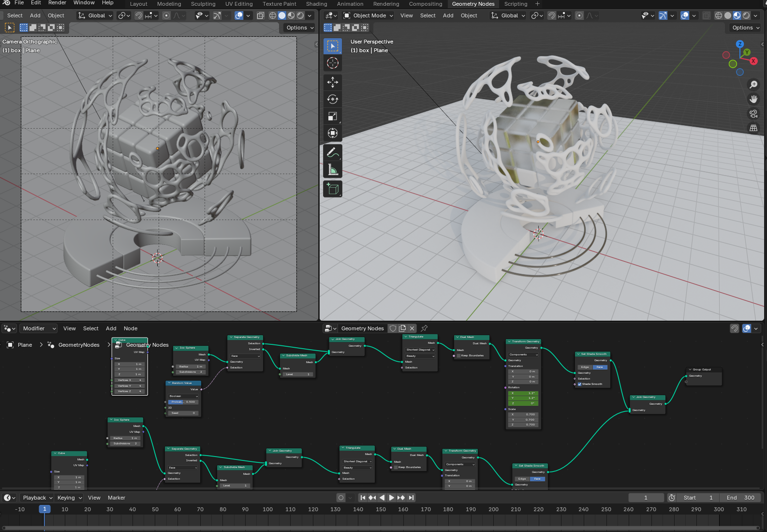Open Keying dropdown in timeline
Viewport: 767px width, 532px height.
(x=69, y=498)
